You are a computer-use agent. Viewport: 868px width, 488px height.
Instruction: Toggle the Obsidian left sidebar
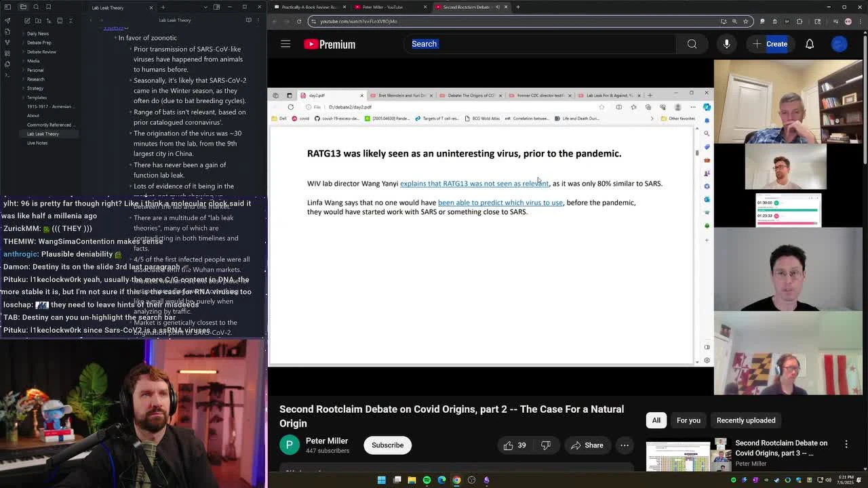(x=7, y=7)
